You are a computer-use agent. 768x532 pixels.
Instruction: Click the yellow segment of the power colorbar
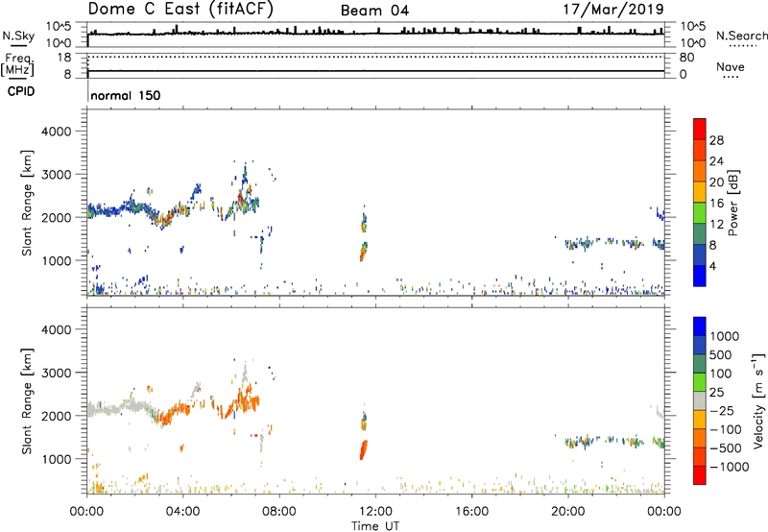pos(700,191)
